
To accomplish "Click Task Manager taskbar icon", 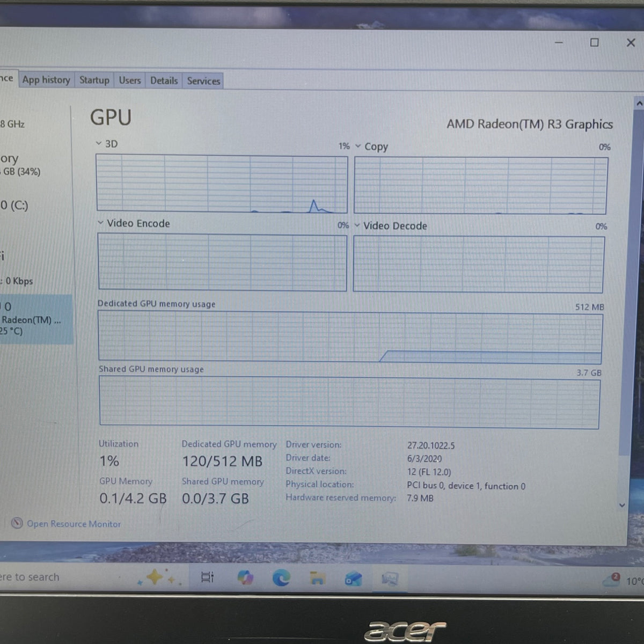I will 390,579.
